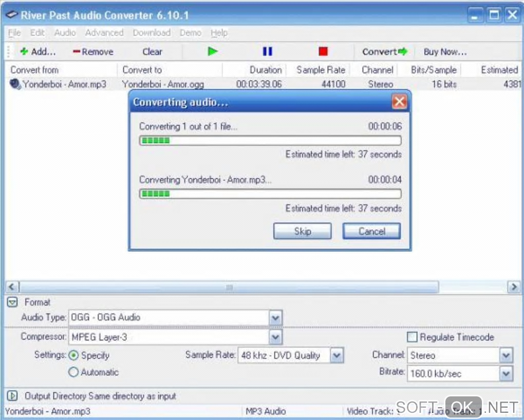Click the Yonderboi - Amor.ogg output cell

pos(163,84)
